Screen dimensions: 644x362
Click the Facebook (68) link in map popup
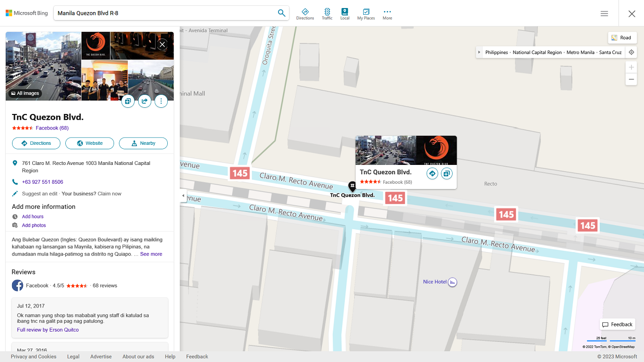coord(398,182)
